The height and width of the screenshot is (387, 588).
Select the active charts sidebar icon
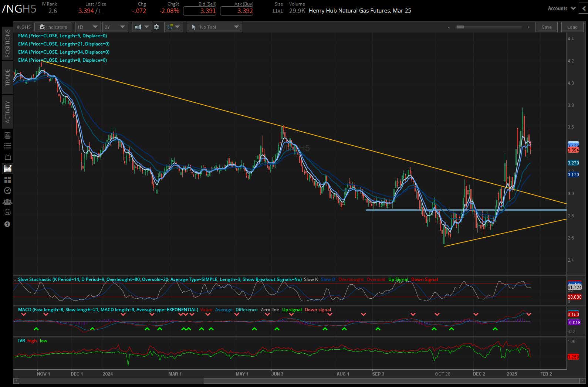[7, 169]
